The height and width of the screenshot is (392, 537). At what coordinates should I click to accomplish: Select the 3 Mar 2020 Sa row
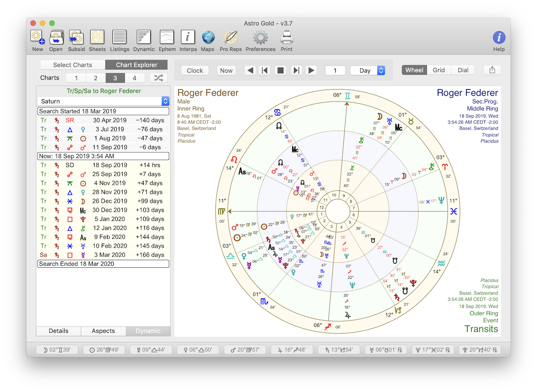coord(103,255)
